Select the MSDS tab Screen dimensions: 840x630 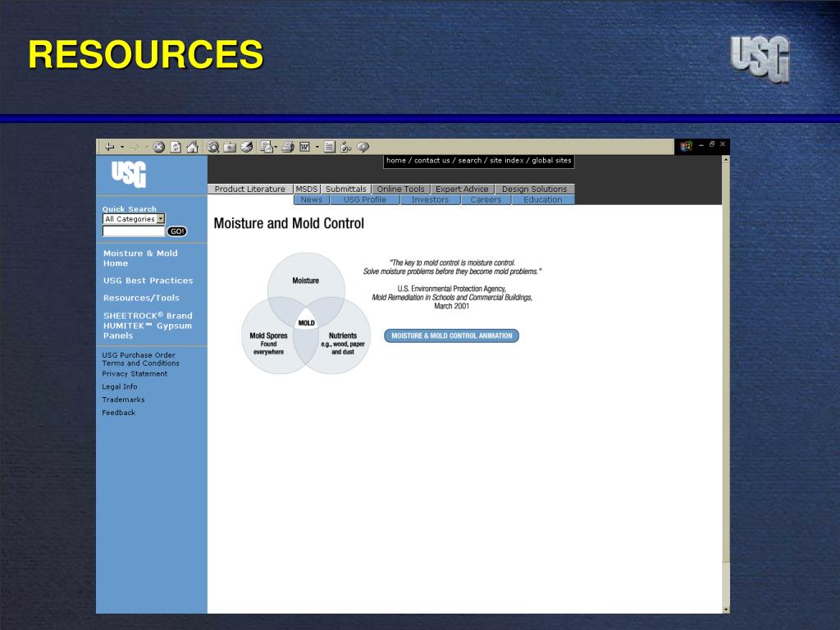[x=307, y=189]
